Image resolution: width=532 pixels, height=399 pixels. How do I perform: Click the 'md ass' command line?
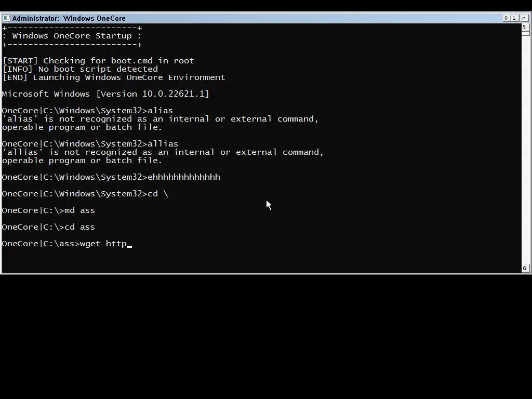coord(48,210)
